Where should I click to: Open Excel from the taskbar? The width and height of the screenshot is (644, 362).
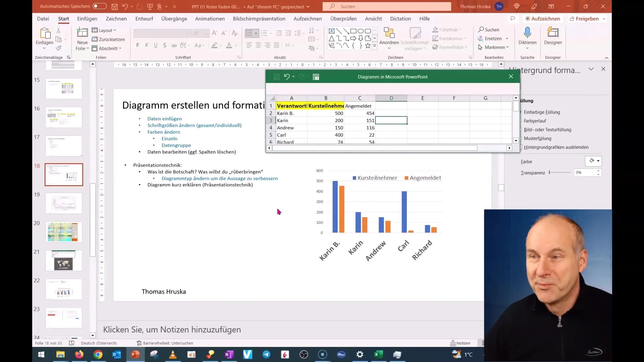coord(378,354)
